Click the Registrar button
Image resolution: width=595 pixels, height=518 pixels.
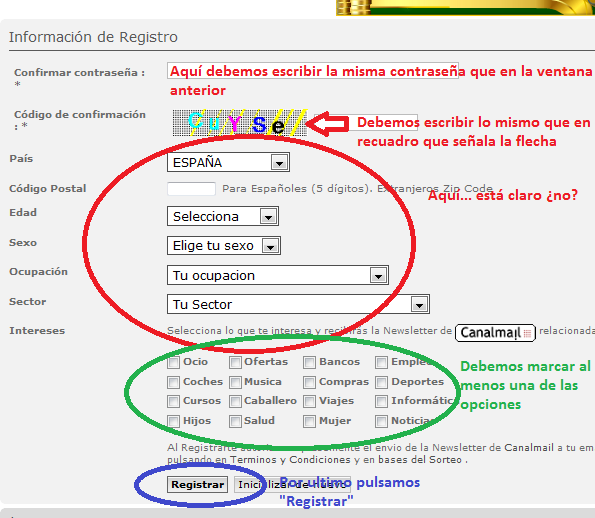tap(197, 485)
